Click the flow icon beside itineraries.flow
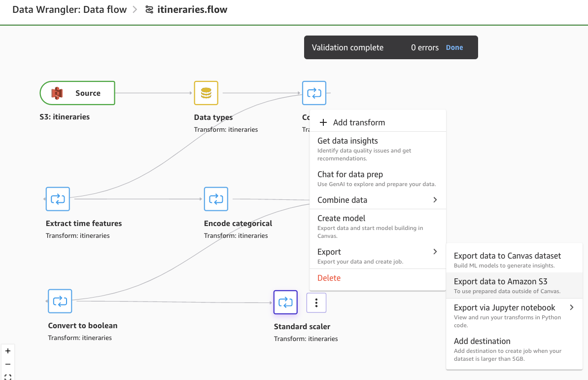Viewport: 588px width, 380px height. click(149, 10)
